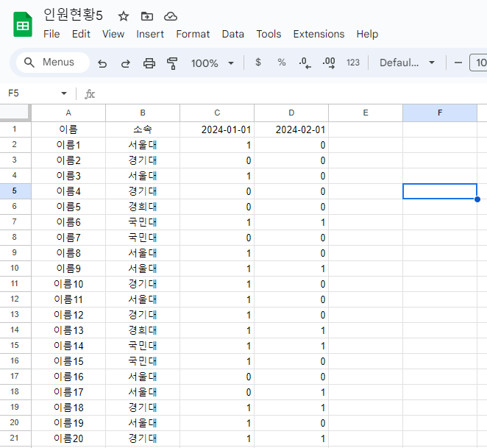The width and height of the screenshot is (487, 448).
Task: Star the 인원현황5 document
Action: [x=124, y=16]
